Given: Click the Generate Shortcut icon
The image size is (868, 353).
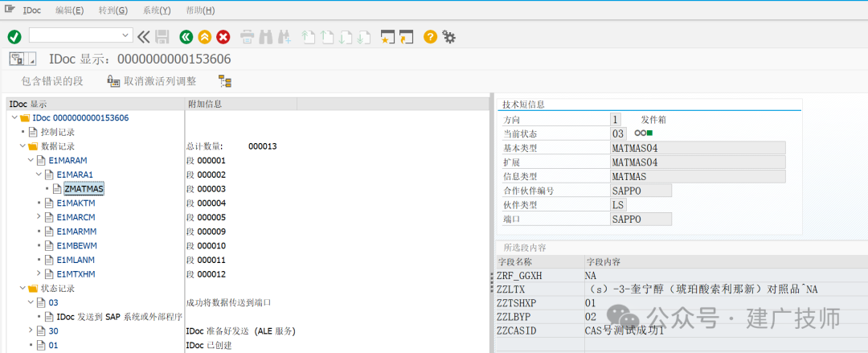Looking at the screenshot, I should click(407, 37).
